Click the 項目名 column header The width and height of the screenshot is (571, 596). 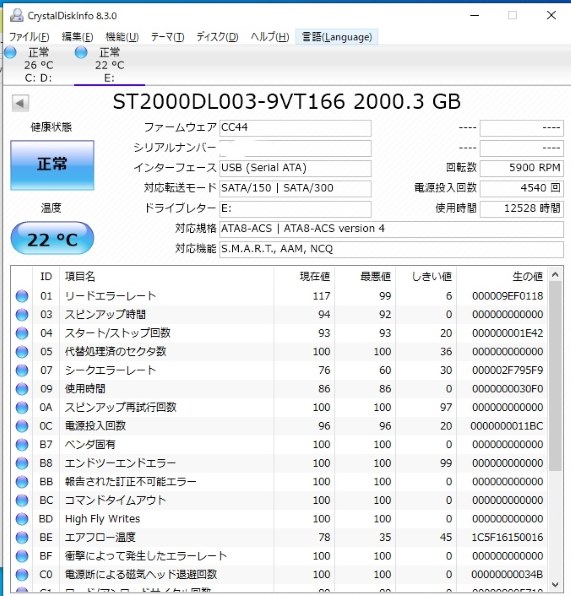[167, 276]
